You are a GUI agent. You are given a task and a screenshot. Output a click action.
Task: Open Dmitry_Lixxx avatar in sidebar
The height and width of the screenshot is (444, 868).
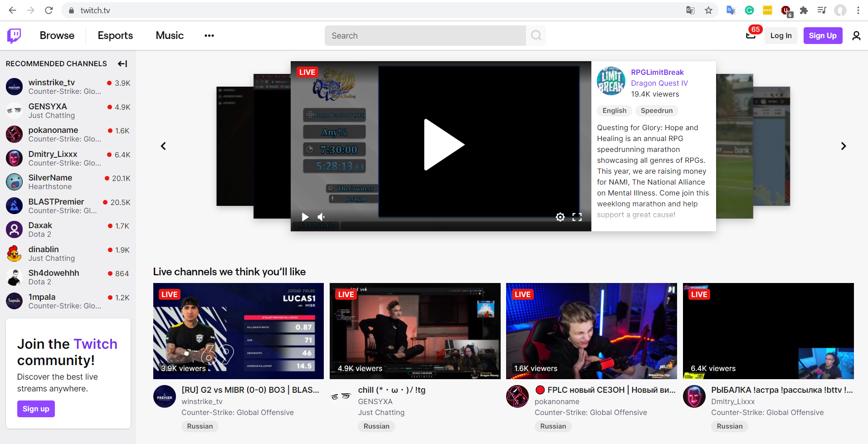tap(14, 158)
